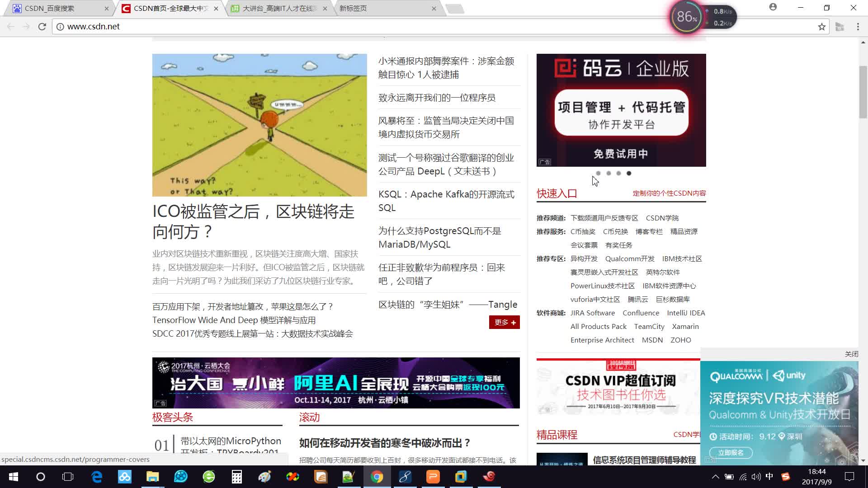Open Windows action center notifications
This screenshot has width=868, height=488.
point(849,477)
